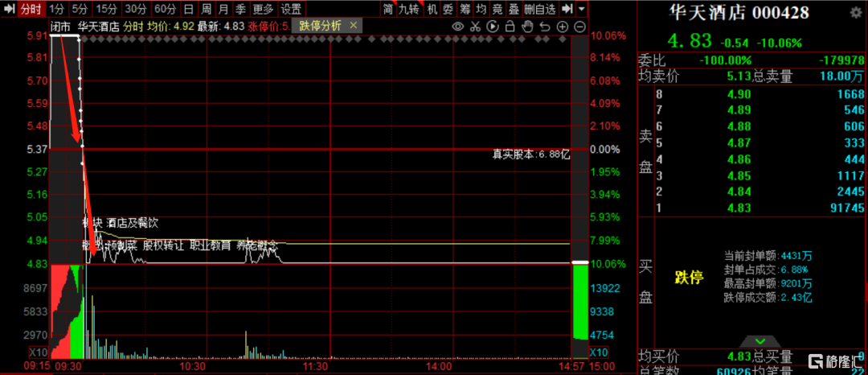The height and width of the screenshot is (375, 868).
Task: Open the 周 weekly chart tab
Action: [206, 8]
